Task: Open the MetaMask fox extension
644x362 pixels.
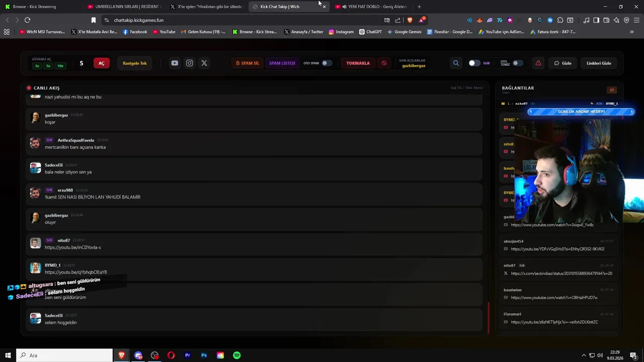Action: [x=479, y=20]
